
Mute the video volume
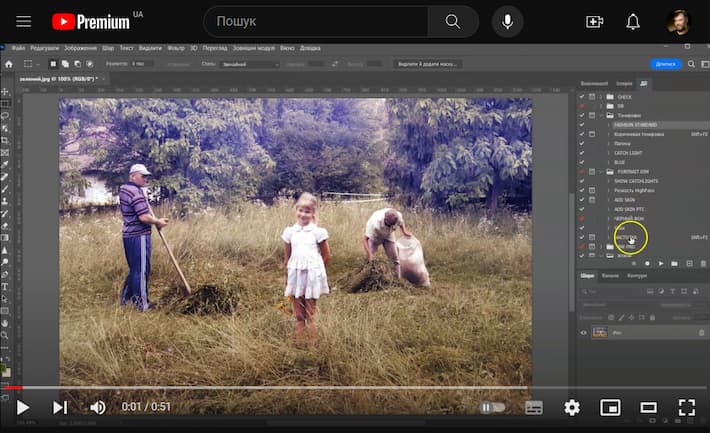tap(98, 407)
